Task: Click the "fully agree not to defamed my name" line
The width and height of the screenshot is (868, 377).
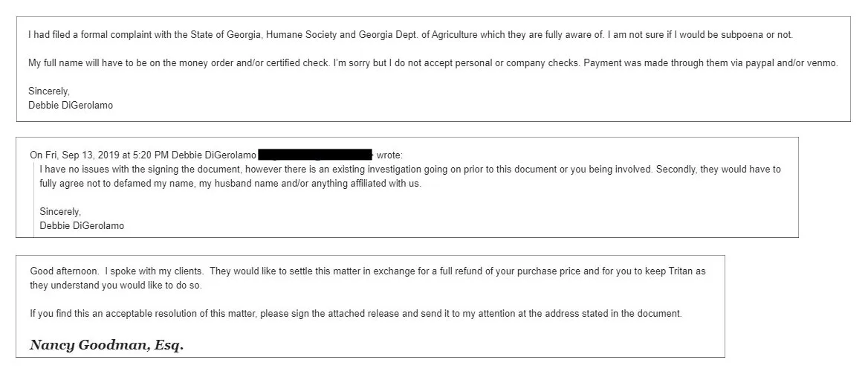Action: pyautogui.click(x=230, y=183)
